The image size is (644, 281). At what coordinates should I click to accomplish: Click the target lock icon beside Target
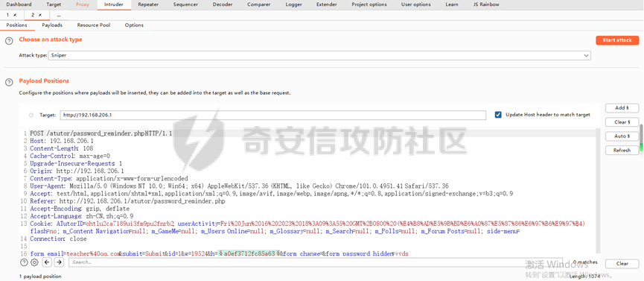click(31, 116)
